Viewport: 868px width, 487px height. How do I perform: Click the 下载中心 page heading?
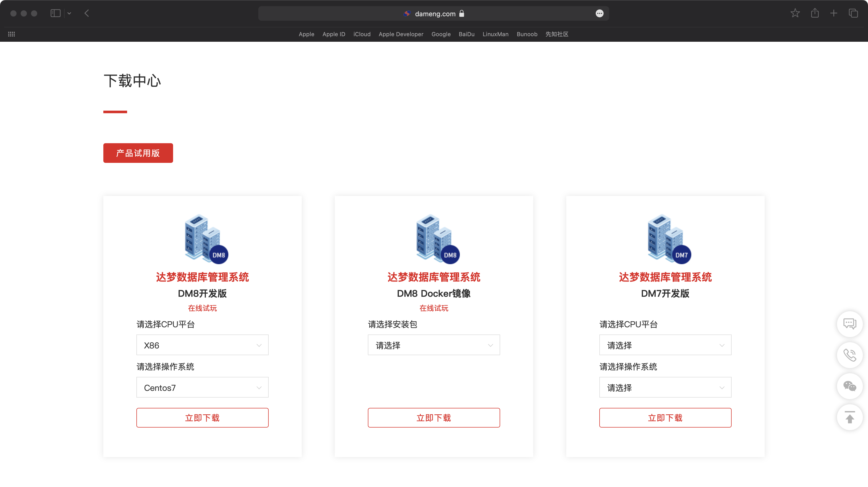click(133, 81)
